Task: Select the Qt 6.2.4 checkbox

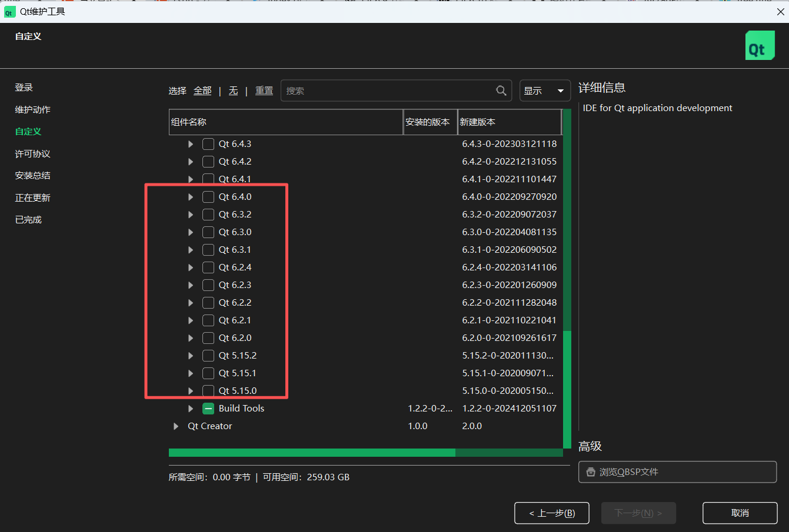Action: pos(208,267)
